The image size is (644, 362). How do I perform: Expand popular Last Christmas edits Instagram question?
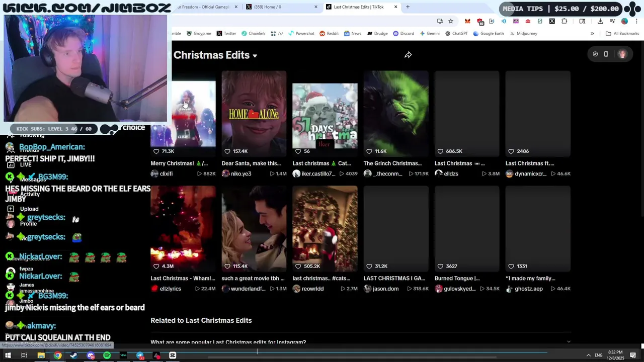coord(361,342)
